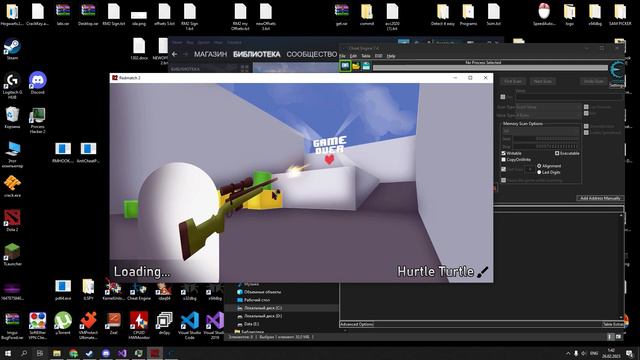Image resolution: width=640 pixels, height=360 pixels.
Task: Click Add Address Manually button
Action: click(600, 198)
